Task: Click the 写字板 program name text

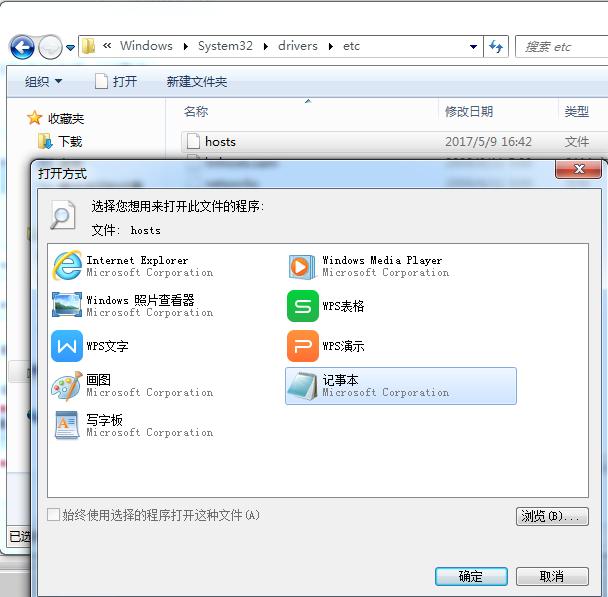Action: click(x=104, y=420)
